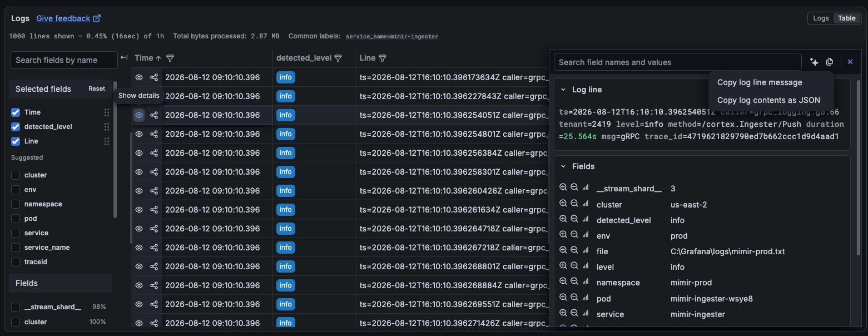Show stats icon for level field
This screenshot has height=336, width=868.
point(586,266)
